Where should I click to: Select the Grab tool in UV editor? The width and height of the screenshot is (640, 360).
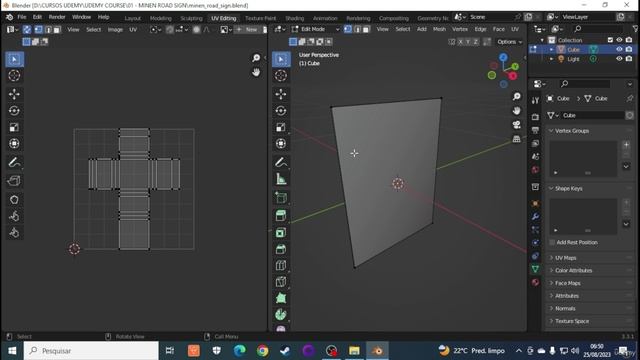(x=14, y=199)
